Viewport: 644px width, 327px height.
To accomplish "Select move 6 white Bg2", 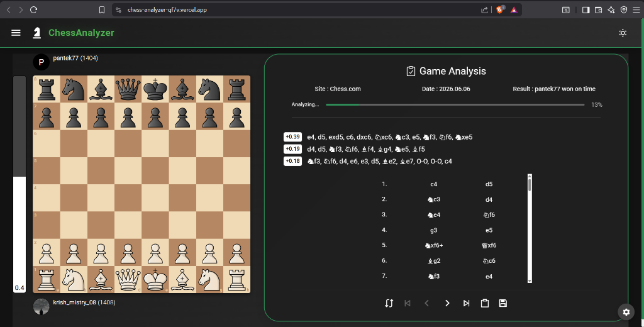I will point(434,260).
